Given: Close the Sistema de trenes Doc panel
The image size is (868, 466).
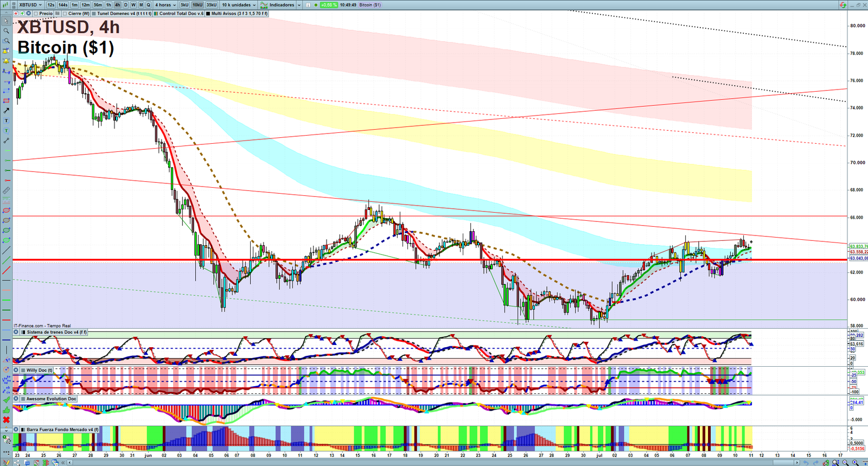Looking at the screenshot, I should [x=16, y=332].
